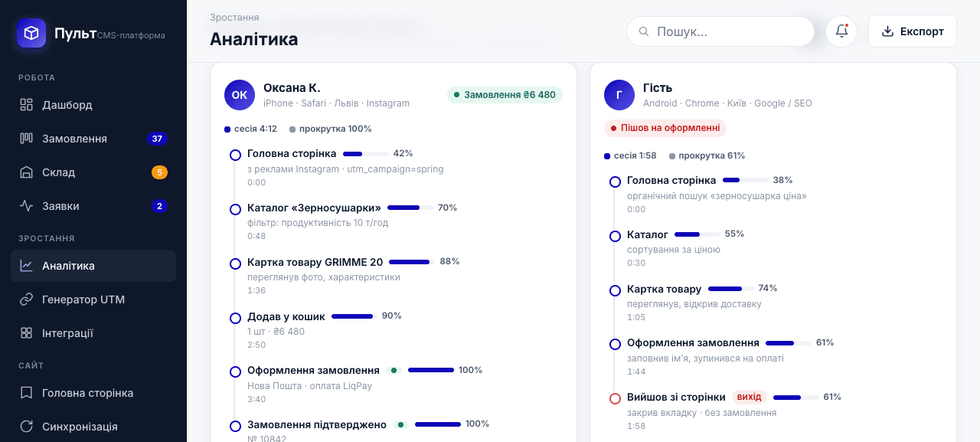Click the 37 badge next to Замовлення
The width and height of the screenshot is (980, 442).
(157, 139)
